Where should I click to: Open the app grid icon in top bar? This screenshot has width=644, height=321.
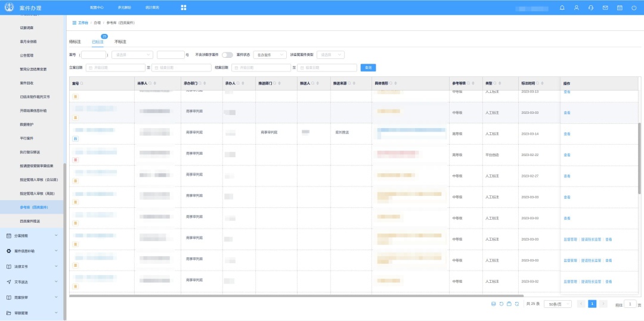pyautogui.click(x=184, y=8)
